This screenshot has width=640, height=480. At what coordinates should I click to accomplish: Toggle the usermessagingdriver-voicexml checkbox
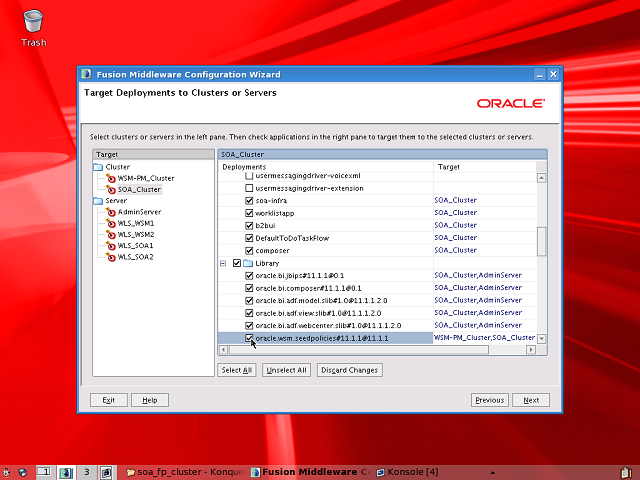249,176
